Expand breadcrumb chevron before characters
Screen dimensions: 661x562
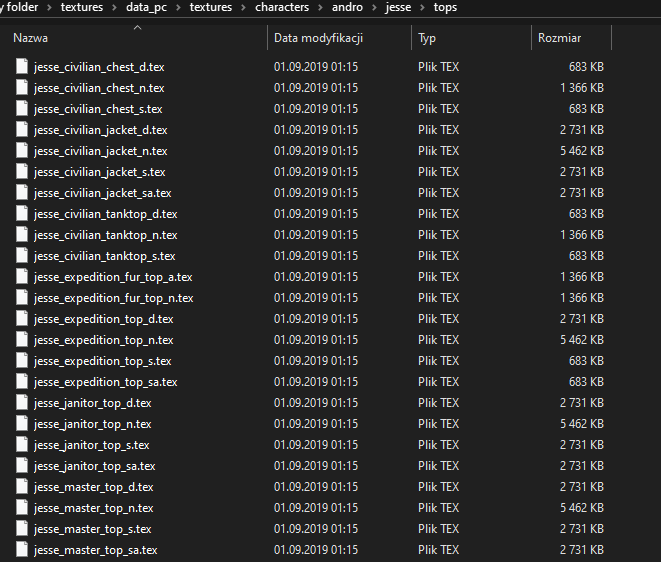tap(243, 8)
